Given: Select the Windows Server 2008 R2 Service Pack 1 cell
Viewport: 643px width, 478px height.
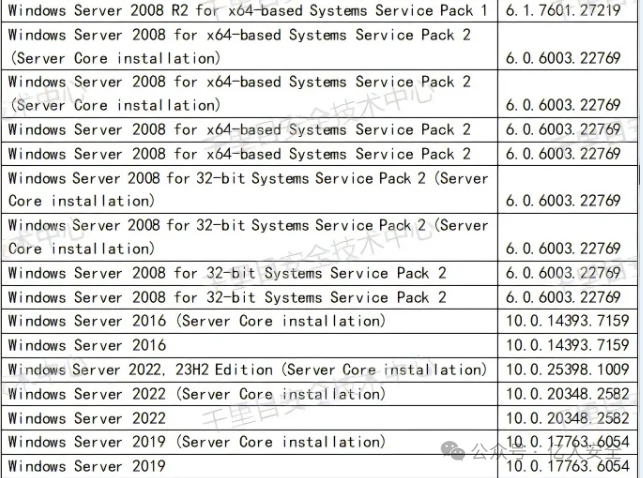Looking at the screenshot, I should tap(249, 11).
